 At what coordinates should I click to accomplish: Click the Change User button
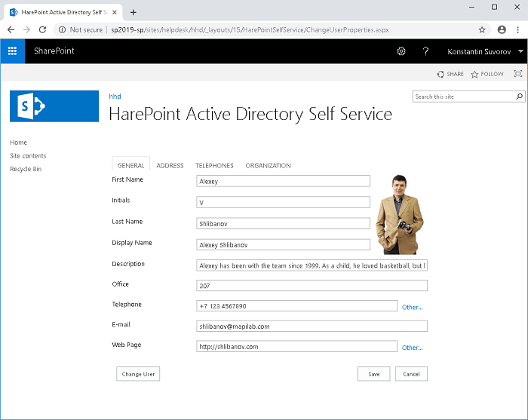(138, 374)
